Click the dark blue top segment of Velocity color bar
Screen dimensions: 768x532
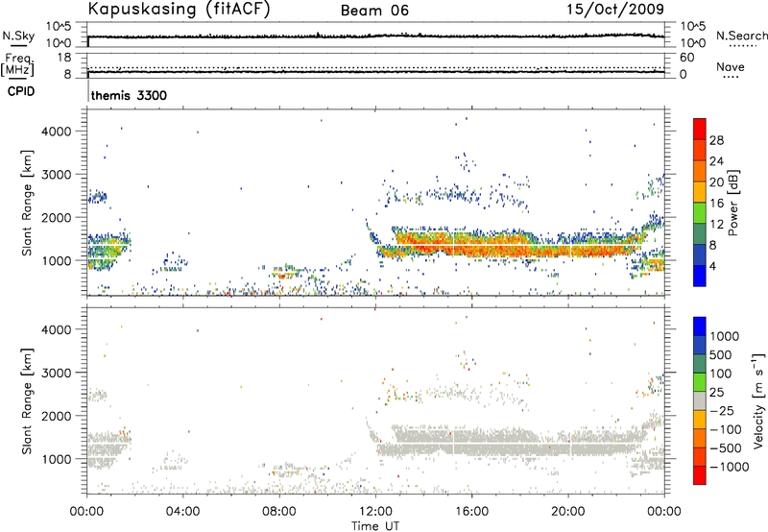coord(700,326)
